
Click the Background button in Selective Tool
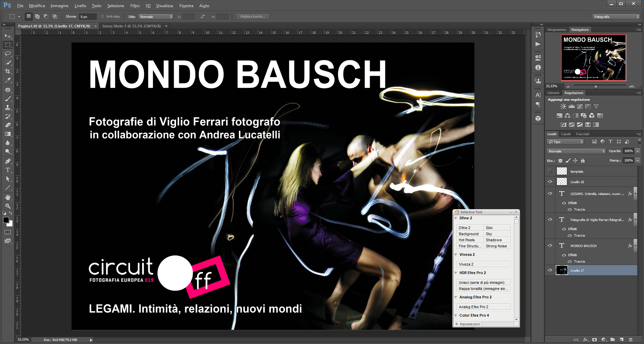point(470,234)
